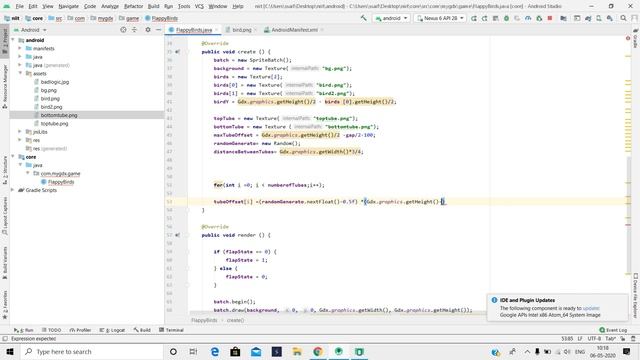The image size is (640, 360).
Task: Switch to FlappyBirds.java editor tab
Action: point(193,30)
